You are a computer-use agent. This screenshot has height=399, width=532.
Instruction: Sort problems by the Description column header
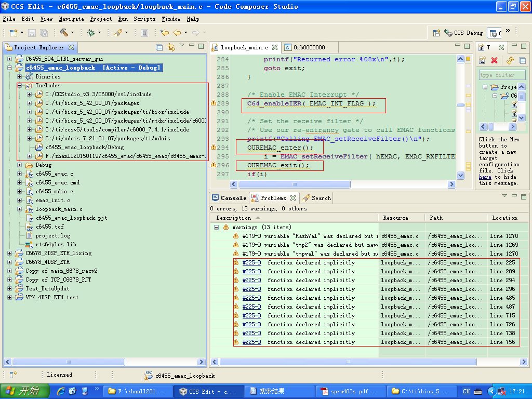pos(294,218)
